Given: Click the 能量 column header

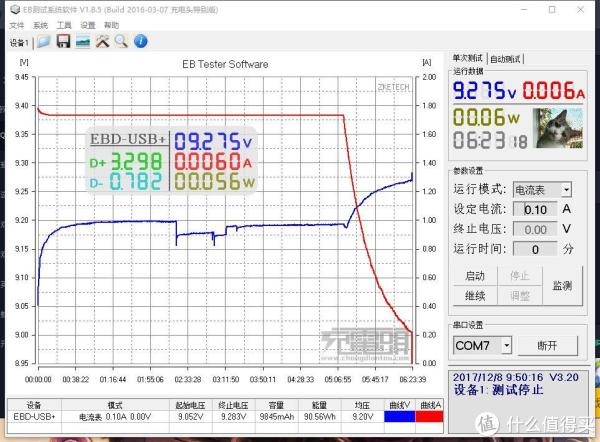Looking at the screenshot, I should coord(320,405).
